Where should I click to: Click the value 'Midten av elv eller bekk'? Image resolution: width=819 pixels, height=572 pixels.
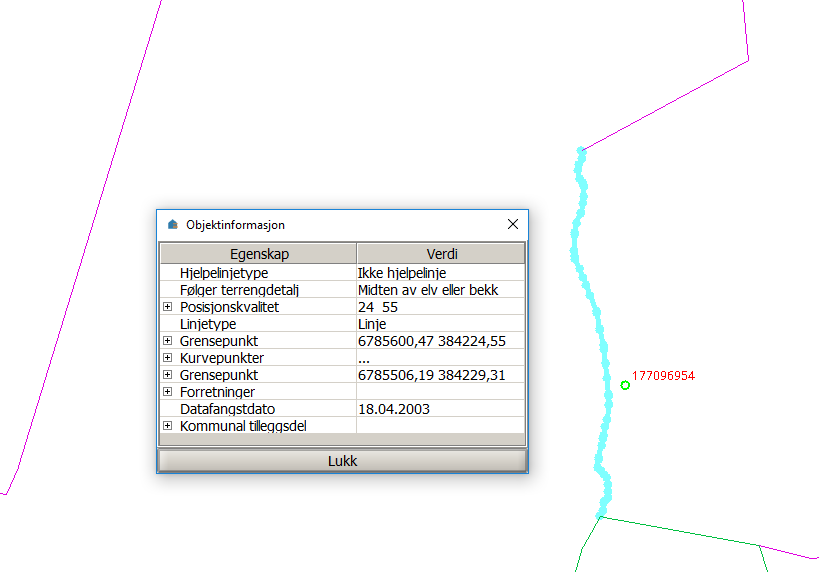(428, 290)
